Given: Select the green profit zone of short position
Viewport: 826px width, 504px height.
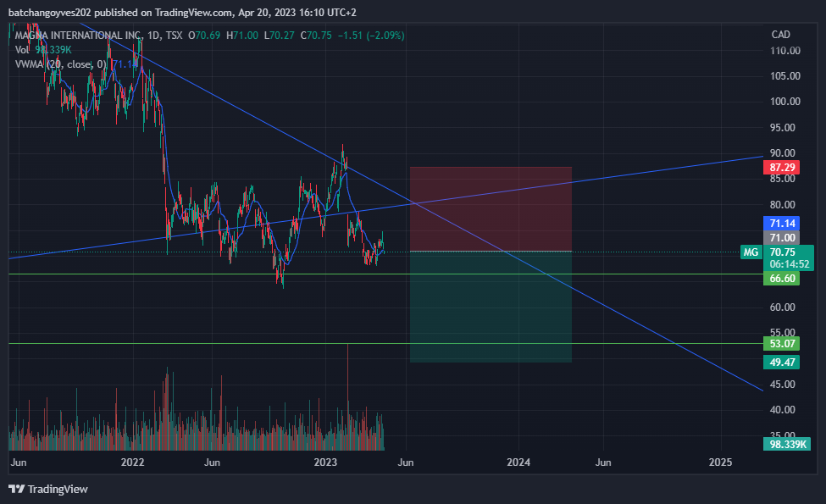Looking at the screenshot, I should click(x=491, y=307).
